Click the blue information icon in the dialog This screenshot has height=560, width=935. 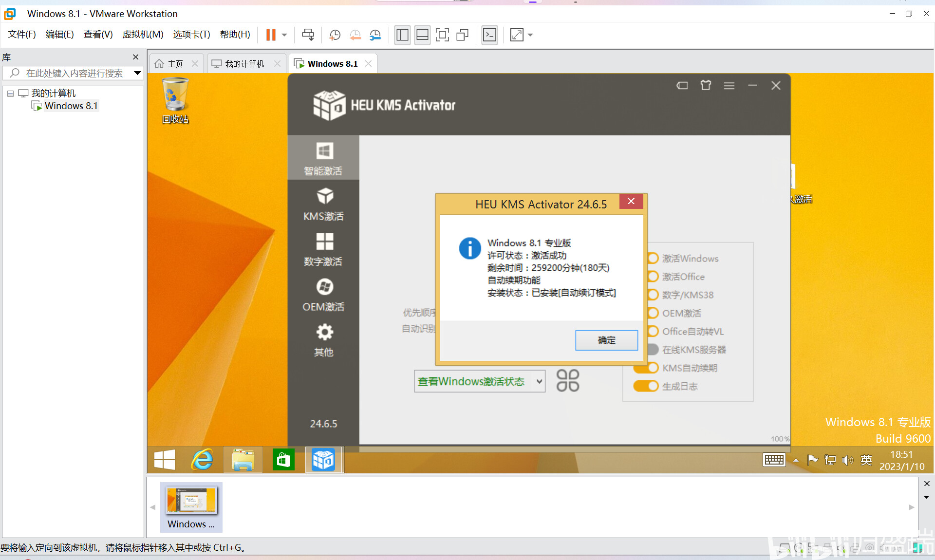pos(470,248)
